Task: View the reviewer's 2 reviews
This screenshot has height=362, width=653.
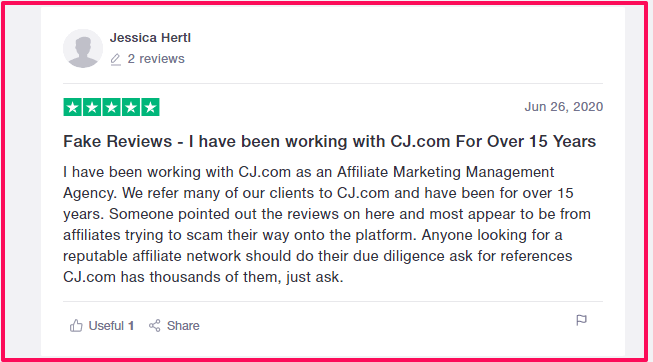Action: point(156,59)
